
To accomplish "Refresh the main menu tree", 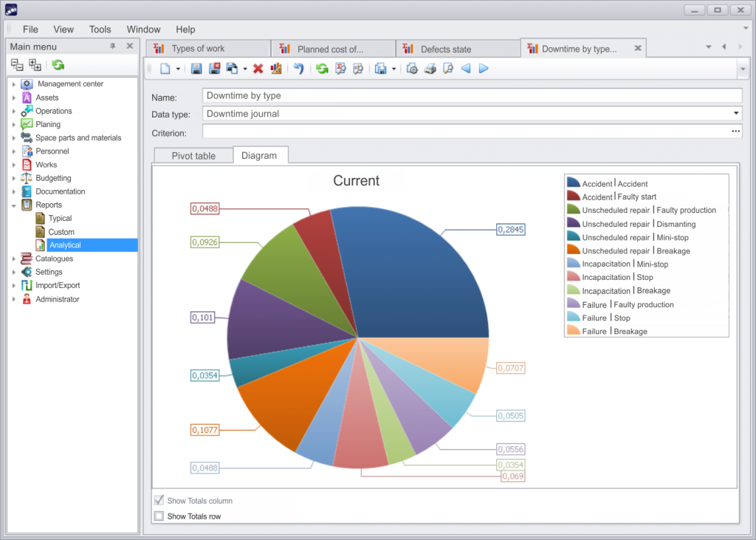I will 56,66.
